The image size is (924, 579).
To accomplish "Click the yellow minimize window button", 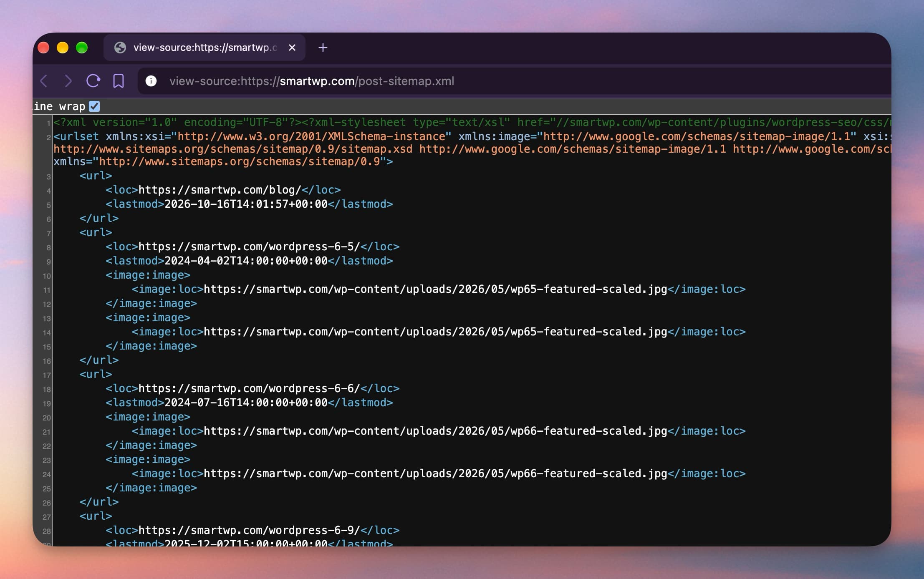I will point(63,48).
